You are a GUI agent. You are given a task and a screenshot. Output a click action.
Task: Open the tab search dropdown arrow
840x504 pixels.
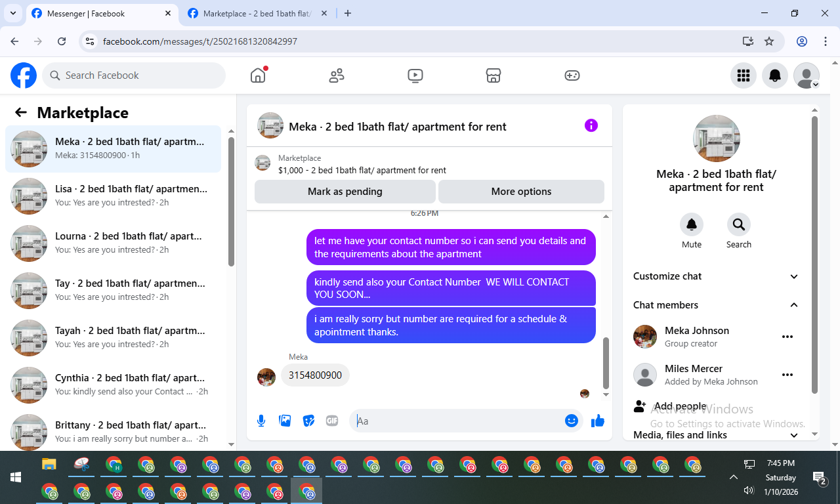coord(12,13)
